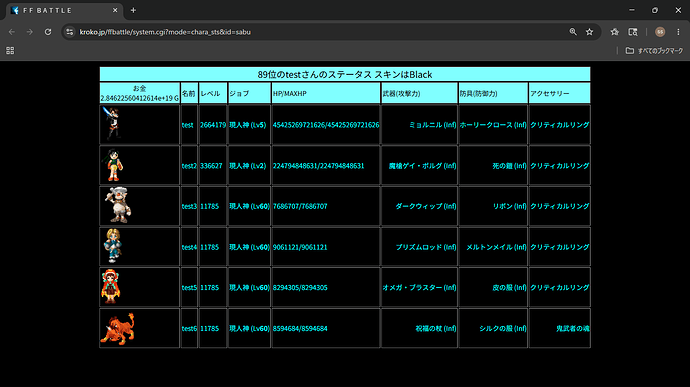Click the アクセサリー column header
This screenshot has height=387, width=690.
click(x=559, y=93)
